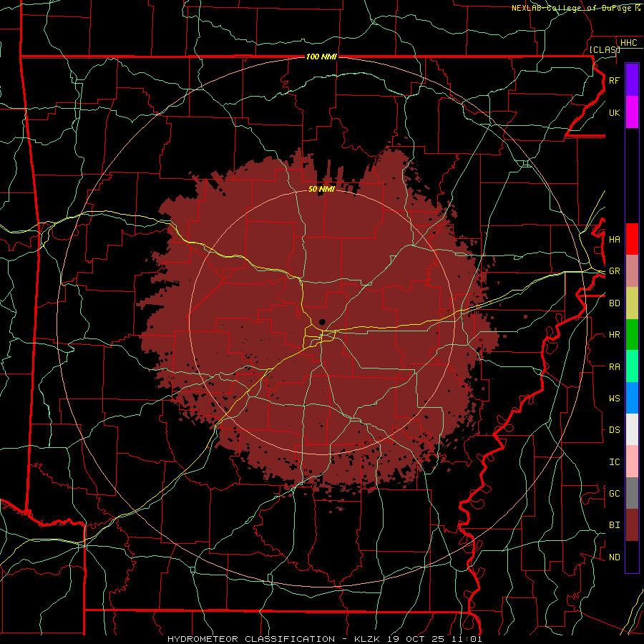Pick the RA light green legend swatch
The height and width of the screenshot is (644, 644).
(632, 366)
